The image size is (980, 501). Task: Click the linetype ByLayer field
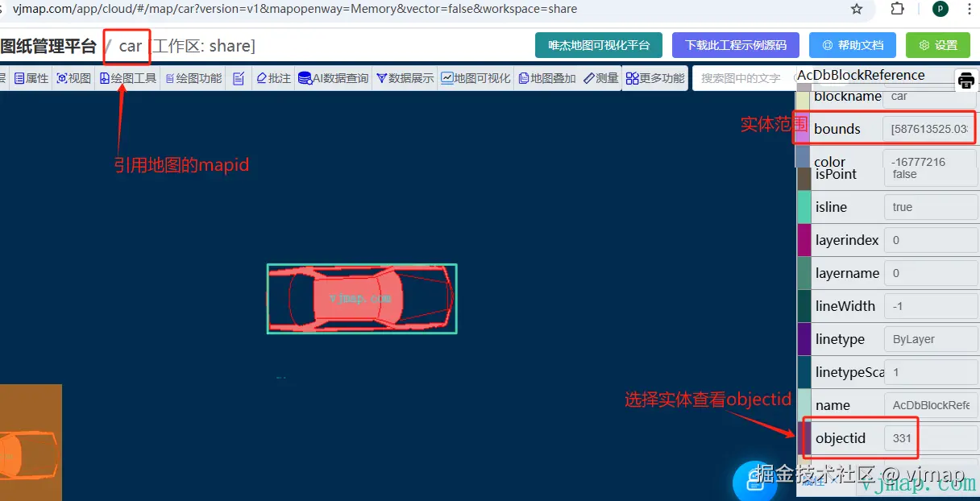(x=930, y=339)
